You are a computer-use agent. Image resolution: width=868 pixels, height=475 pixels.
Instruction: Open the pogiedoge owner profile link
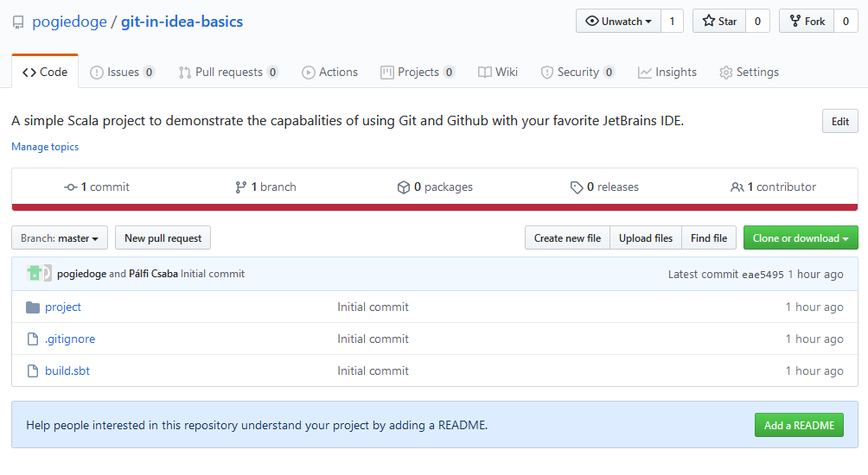pos(69,22)
